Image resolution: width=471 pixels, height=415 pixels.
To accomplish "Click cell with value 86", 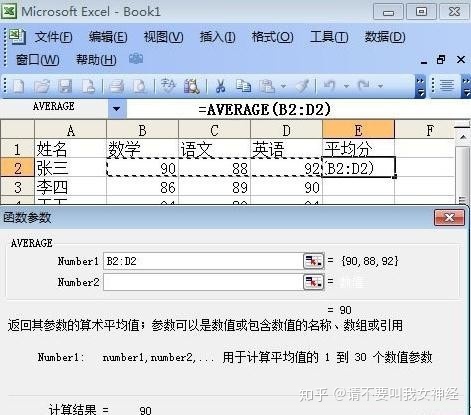I will tap(142, 187).
